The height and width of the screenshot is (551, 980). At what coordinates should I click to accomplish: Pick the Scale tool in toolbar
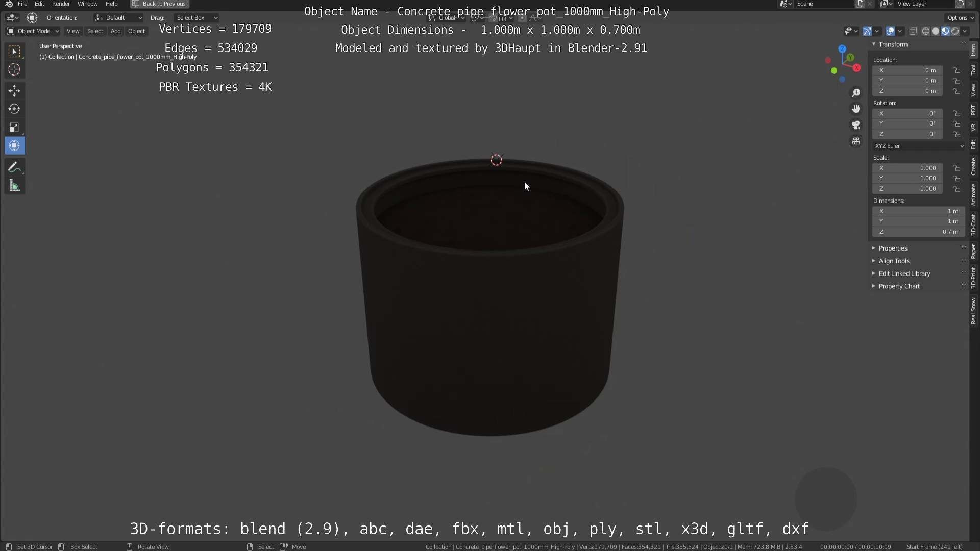point(14,128)
